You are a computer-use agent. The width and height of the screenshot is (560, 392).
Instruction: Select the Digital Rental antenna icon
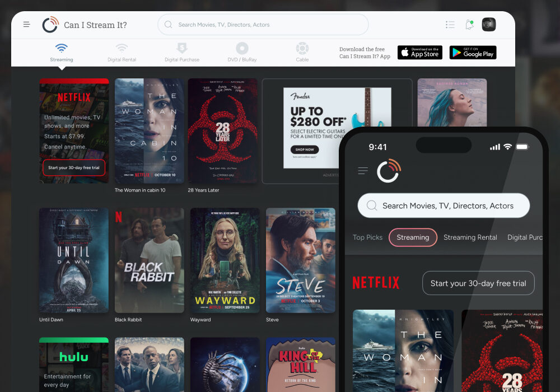coord(122,49)
